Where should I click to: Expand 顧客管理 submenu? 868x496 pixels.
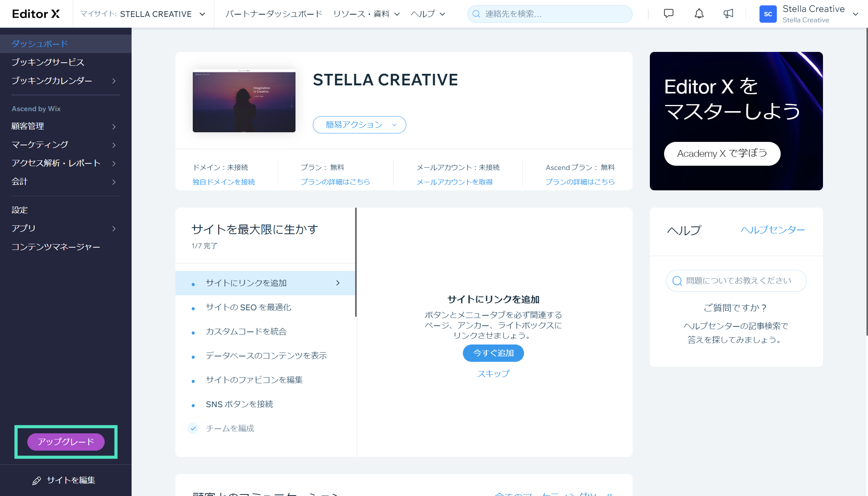point(114,126)
